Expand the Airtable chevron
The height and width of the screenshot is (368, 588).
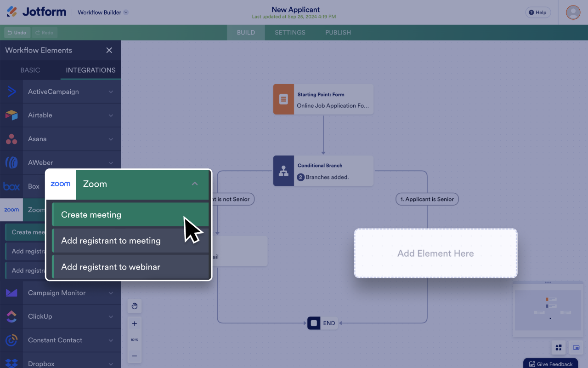click(111, 115)
